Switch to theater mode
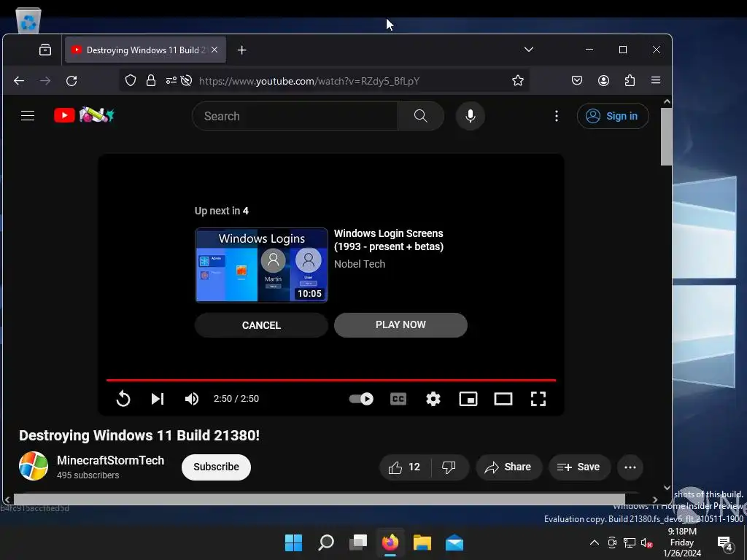Image resolution: width=747 pixels, height=560 pixels. (503, 399)
